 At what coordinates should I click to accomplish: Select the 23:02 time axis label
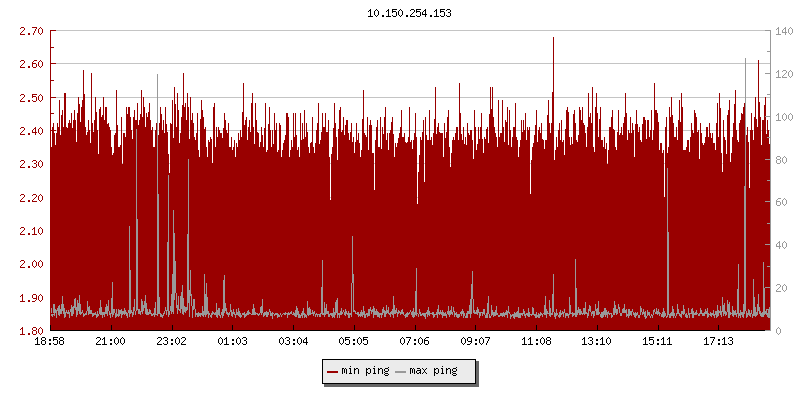[171, 342]
